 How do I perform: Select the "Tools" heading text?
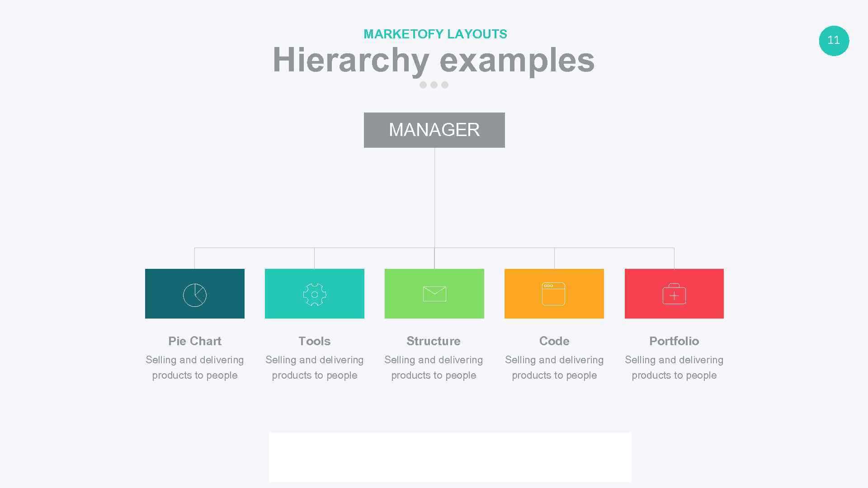[x=315, y=341]
